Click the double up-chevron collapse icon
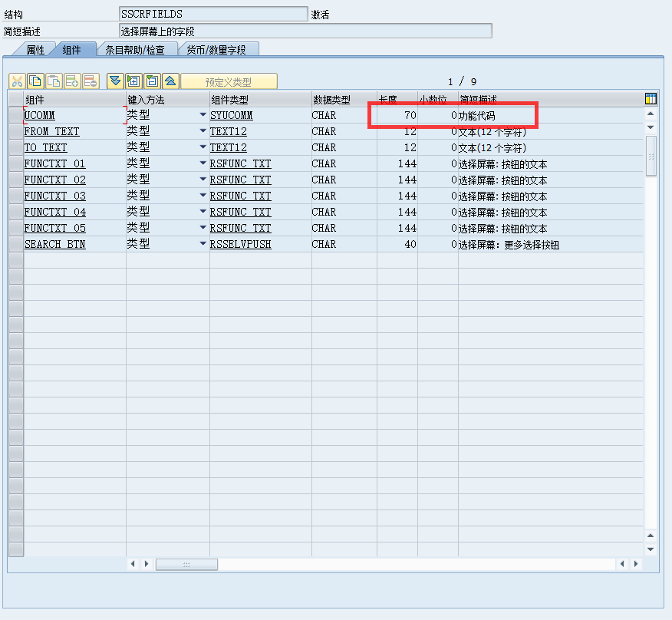 click(170, 81)
